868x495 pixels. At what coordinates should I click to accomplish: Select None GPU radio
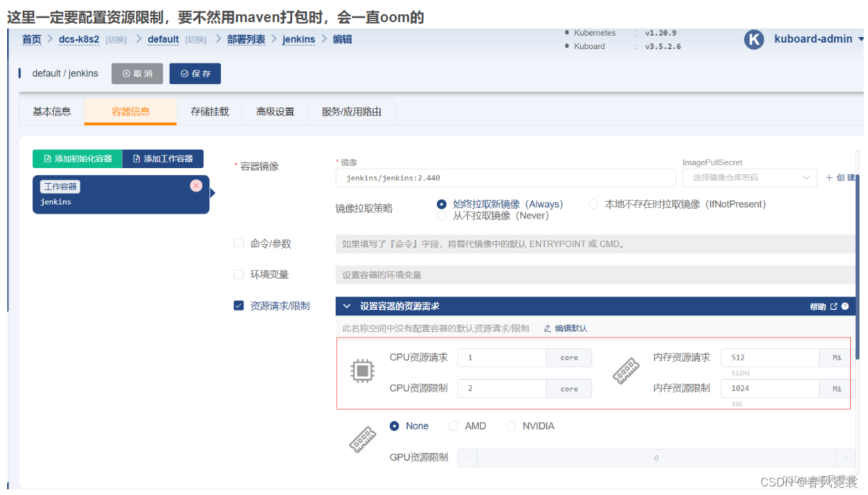tap(395, 426)
